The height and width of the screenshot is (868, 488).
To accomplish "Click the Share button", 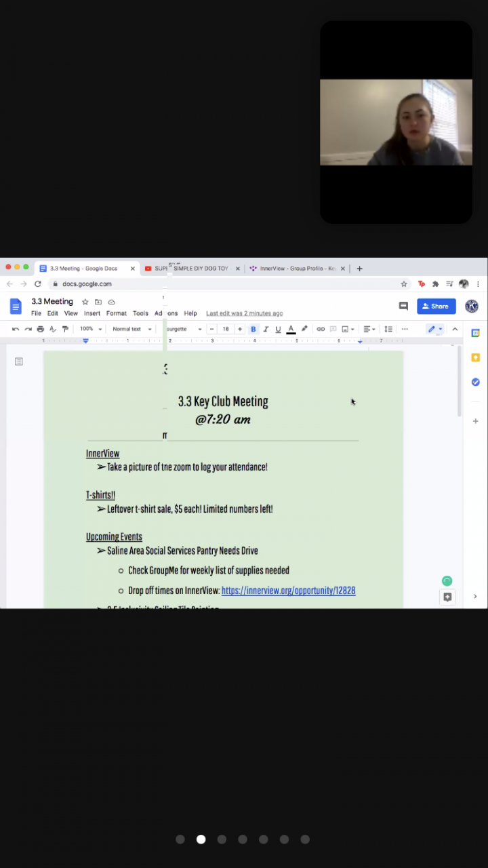I will point(436,307).
